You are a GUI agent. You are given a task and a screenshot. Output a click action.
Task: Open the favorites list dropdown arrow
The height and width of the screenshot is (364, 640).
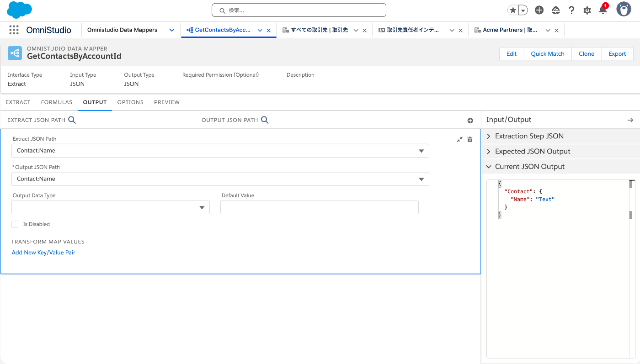(x=523, y=10)
